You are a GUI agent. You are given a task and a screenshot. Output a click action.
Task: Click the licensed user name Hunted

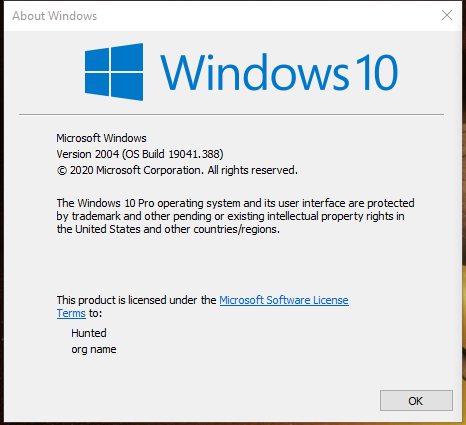pyautogui.click(x=89, y=333)
